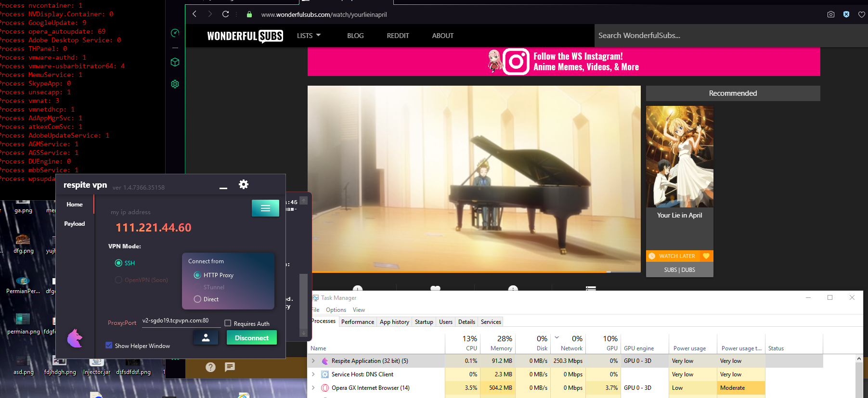The width and height of the screenshot is (868, 398).
Task: Open the VPN account profile icon
Action: [x=206, y=338]
